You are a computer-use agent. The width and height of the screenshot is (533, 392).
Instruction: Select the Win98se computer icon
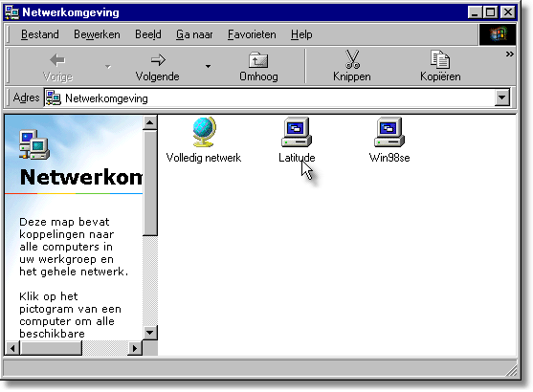click(389, 132)
